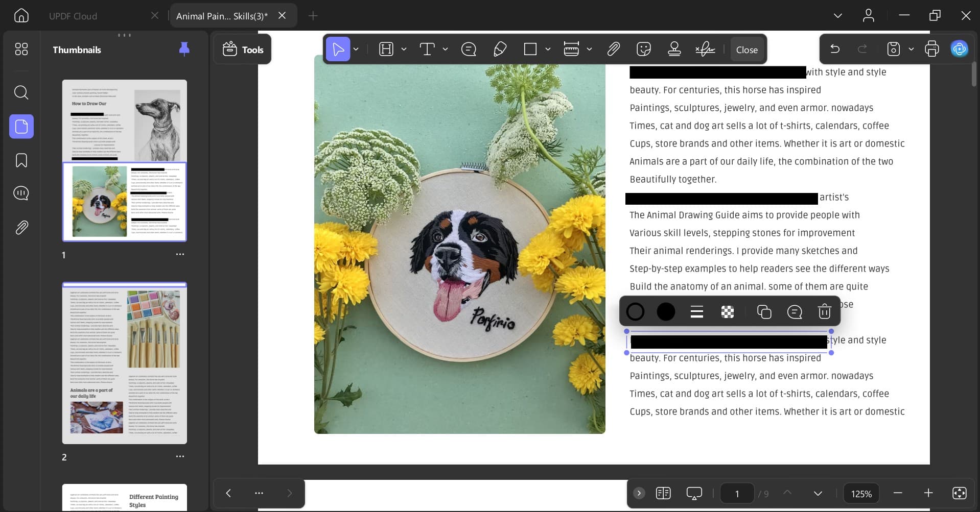Expand the text tool dropdown arrow
The image size is (980, 512).
pyautogui.click(x=445, y=50)
